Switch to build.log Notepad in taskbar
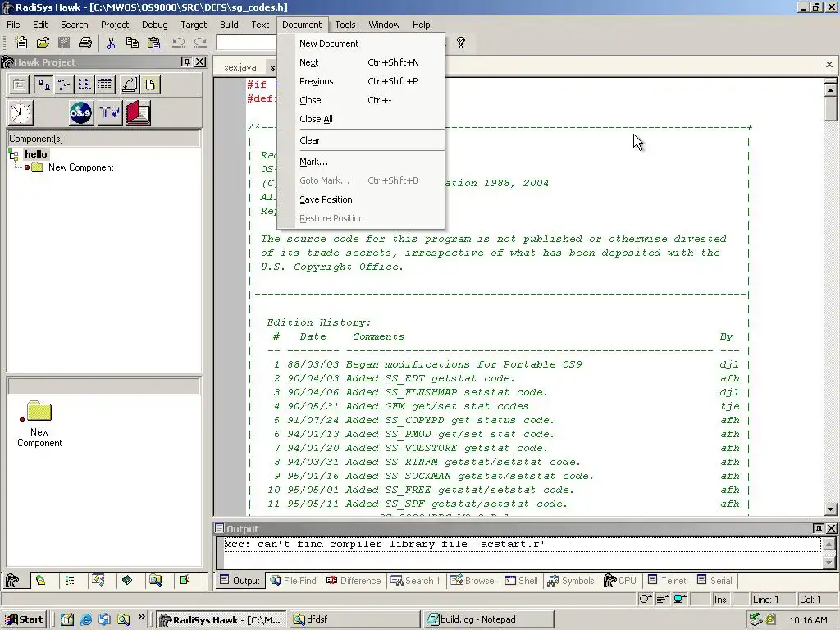 [489, 619]
